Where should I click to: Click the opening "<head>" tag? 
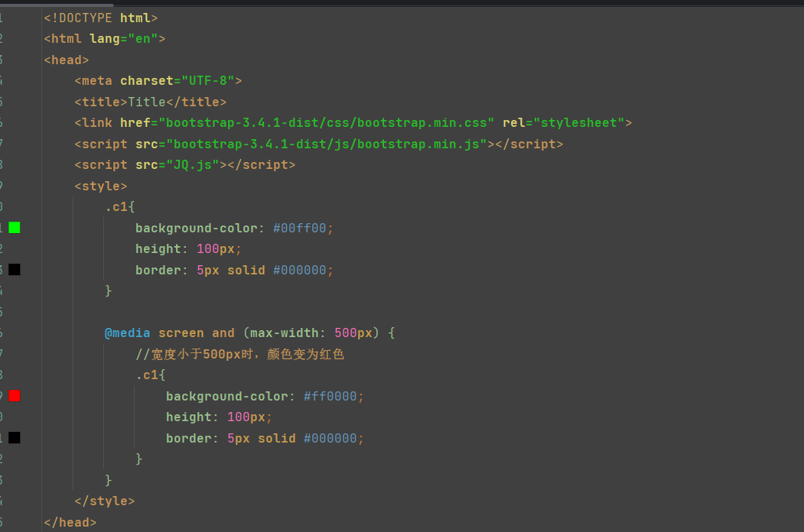coord(67,60)
